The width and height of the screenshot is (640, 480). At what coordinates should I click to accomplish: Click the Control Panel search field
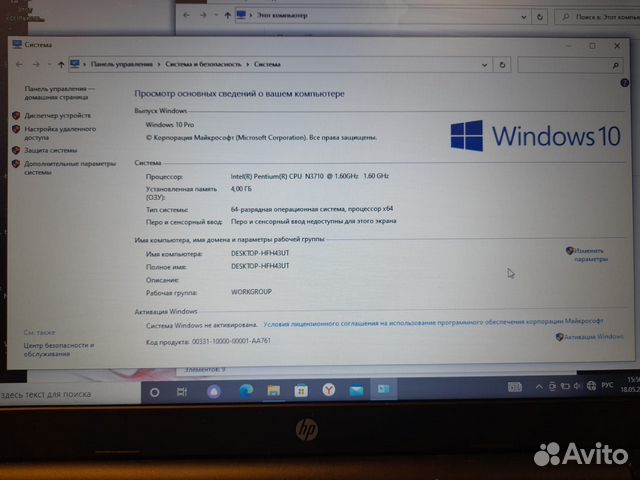[x=570, y=65]
